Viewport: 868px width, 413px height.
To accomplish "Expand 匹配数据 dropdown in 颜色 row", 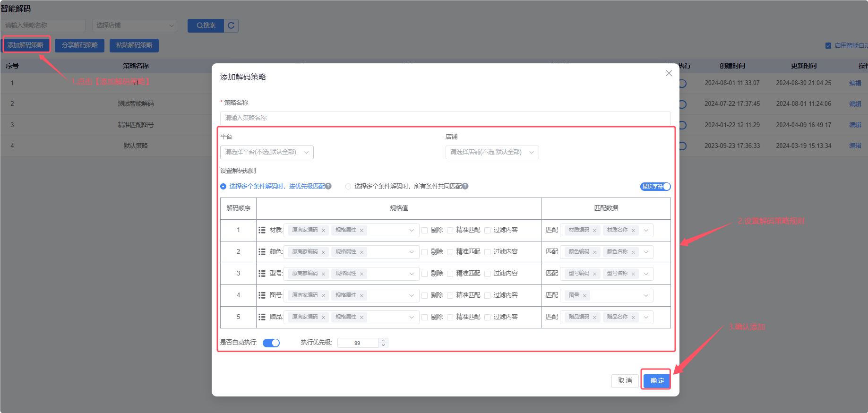I will 646,252.
